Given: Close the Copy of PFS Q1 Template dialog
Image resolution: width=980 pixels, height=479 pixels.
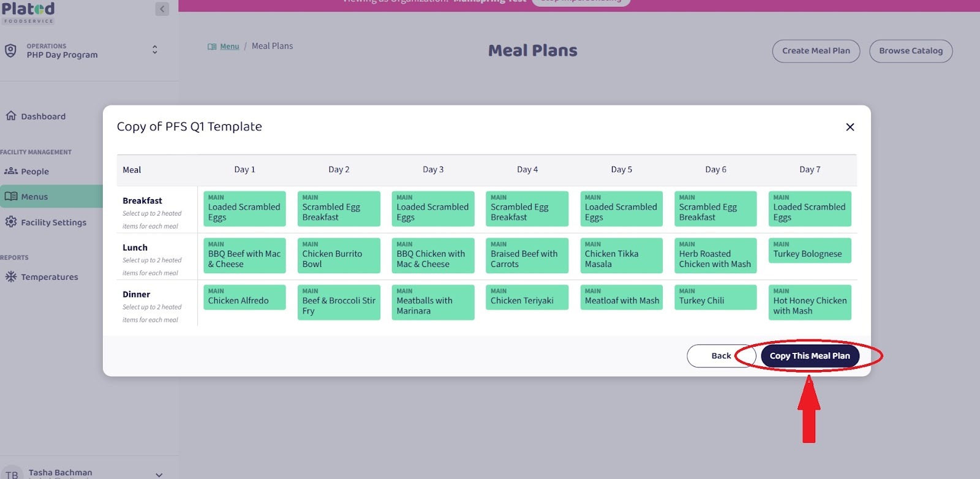Looking at the screenshot, I should [x=850, y=127].
